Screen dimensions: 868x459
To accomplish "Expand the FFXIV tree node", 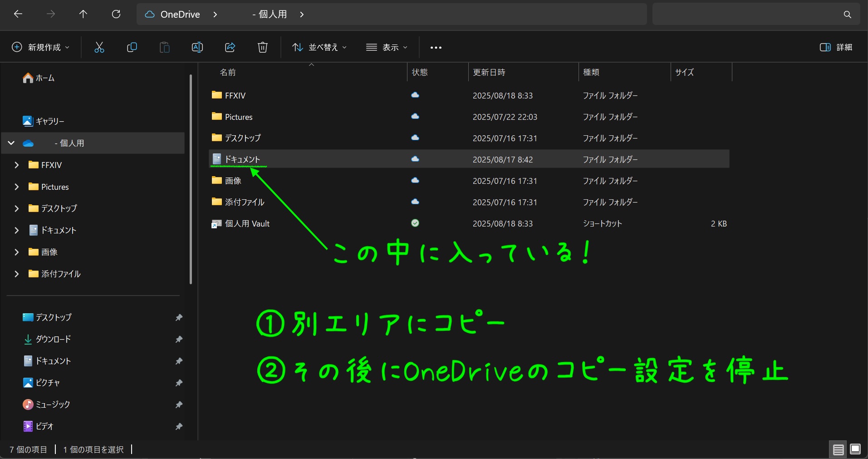I will [17, 165].
